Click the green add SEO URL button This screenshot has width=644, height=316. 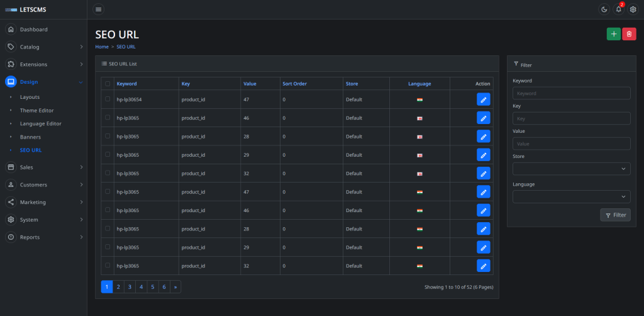(613, 34)
